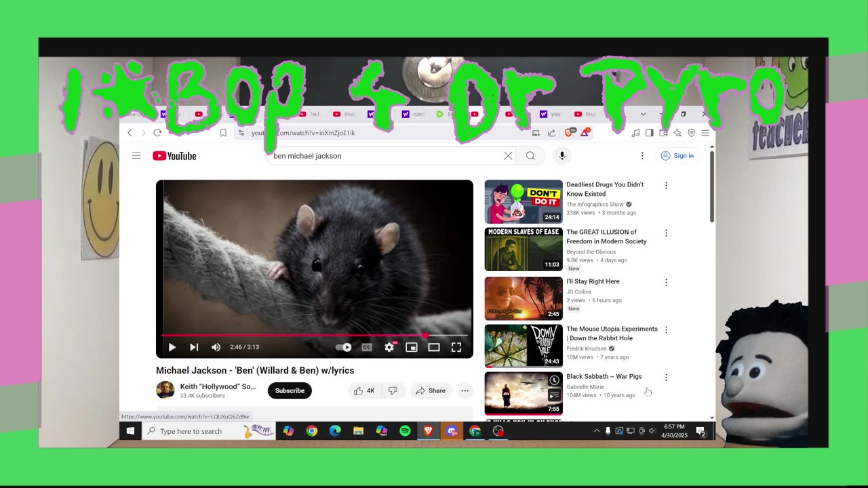The height and width of the screenshot is (488, 868).
Task: Open 'I'll Stay Right Here' video title
Action: point(593,281)
